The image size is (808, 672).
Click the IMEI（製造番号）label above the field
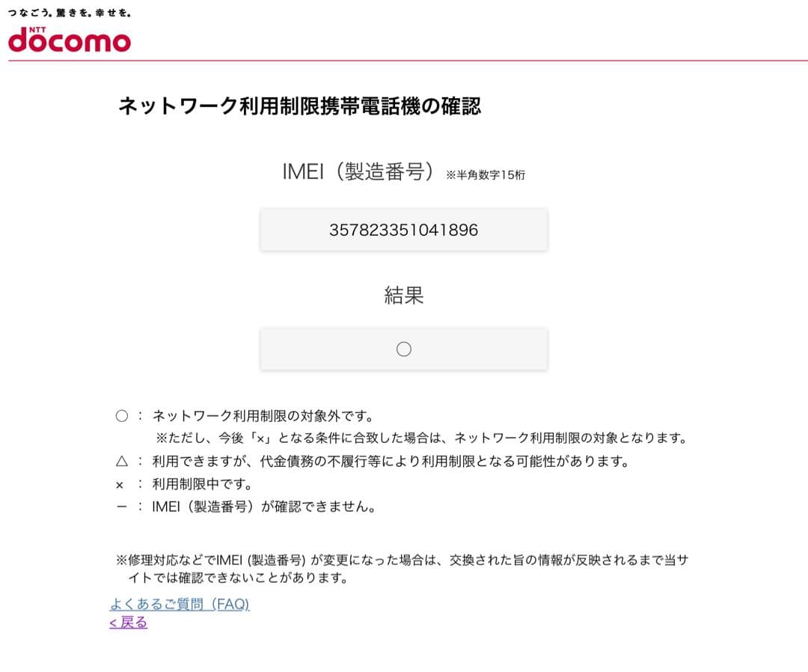click(x=358, y=172)
